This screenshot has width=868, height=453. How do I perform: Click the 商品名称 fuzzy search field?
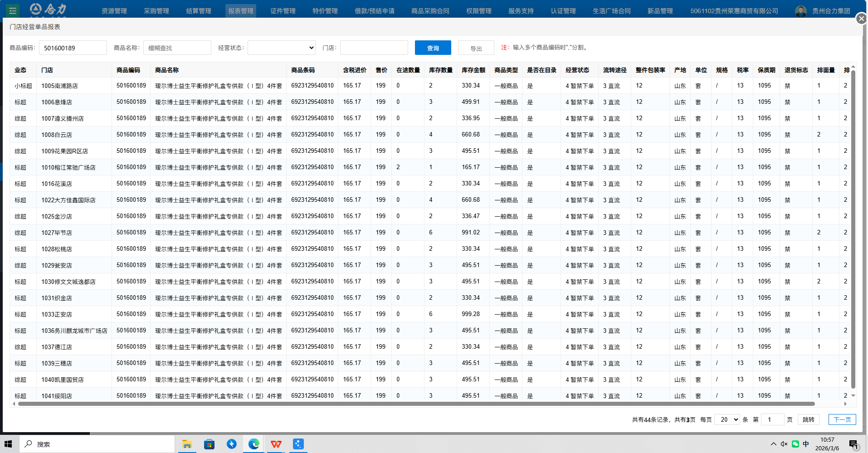coord(177,48)
